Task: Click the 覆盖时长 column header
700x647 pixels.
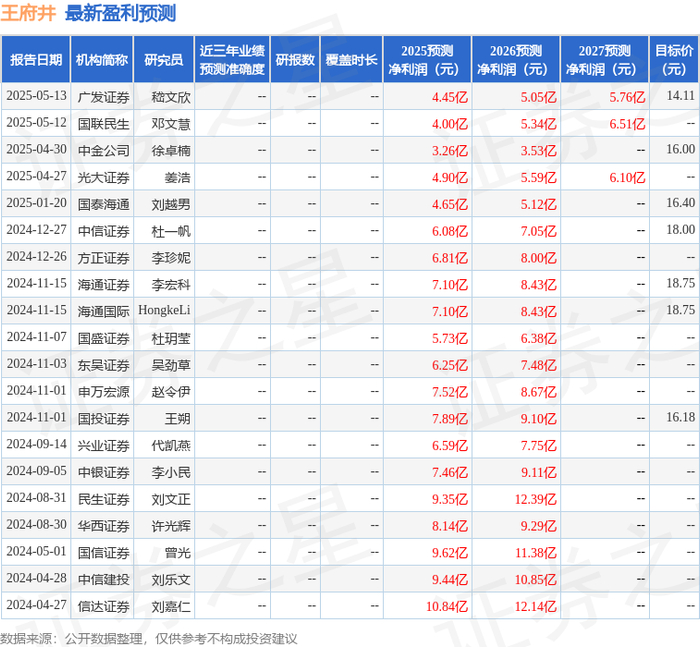Action: pyautogui.click(x=351, y=59)
